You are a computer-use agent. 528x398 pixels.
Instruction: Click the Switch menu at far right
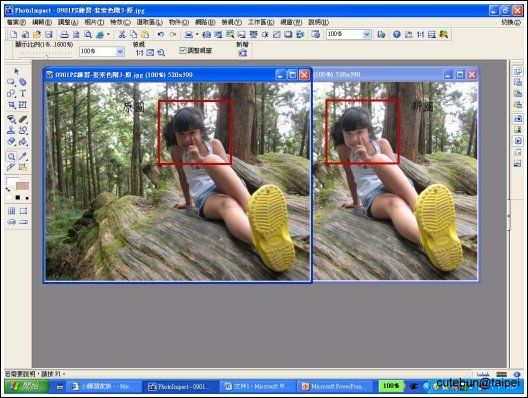pyautogui.click(x=511, y=22)
